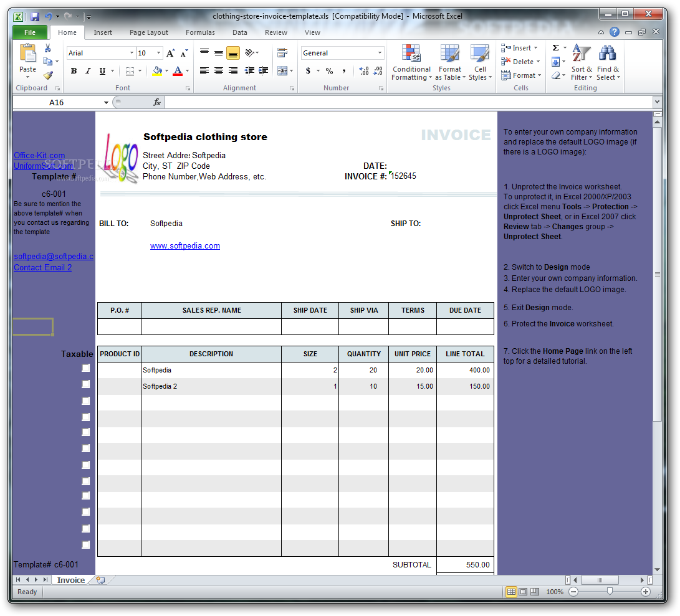The height and width of the screenshot is (616, 680).
Task: Apply Comma style format
Action: point(344,70)
